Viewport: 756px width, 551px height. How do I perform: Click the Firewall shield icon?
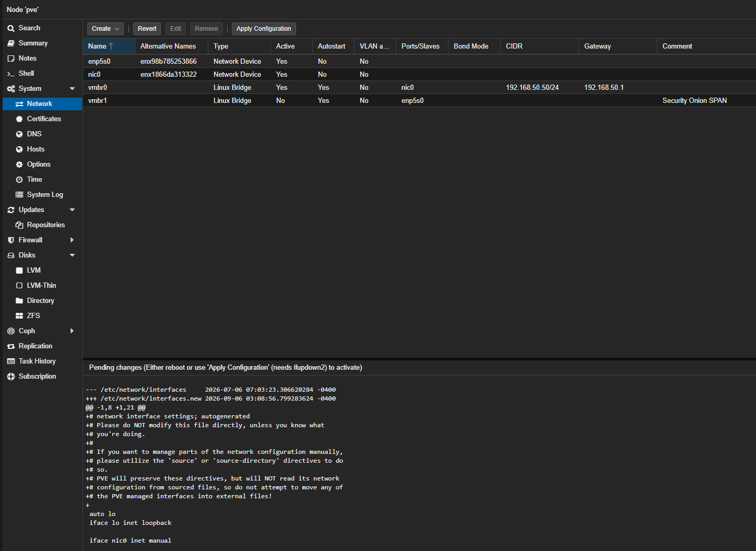click(11, 240)
